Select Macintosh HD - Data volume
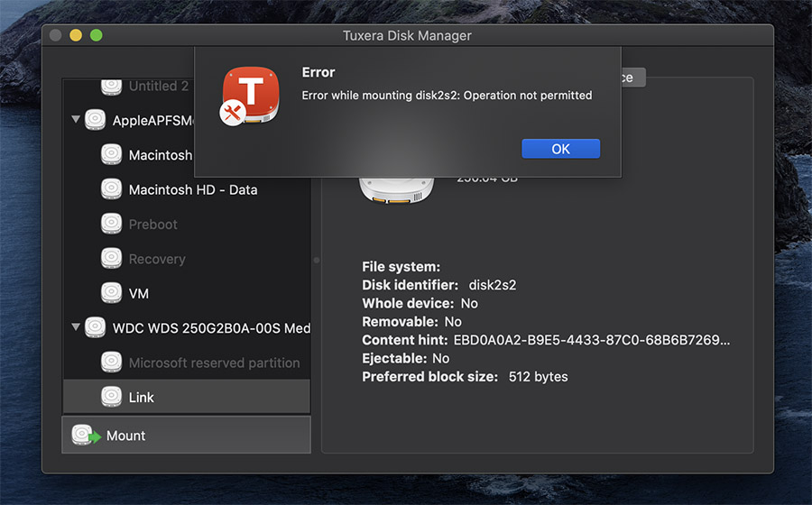 (187, 189)
